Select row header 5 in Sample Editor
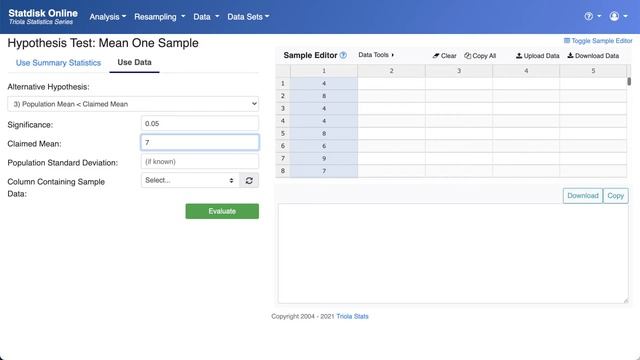 283,133
